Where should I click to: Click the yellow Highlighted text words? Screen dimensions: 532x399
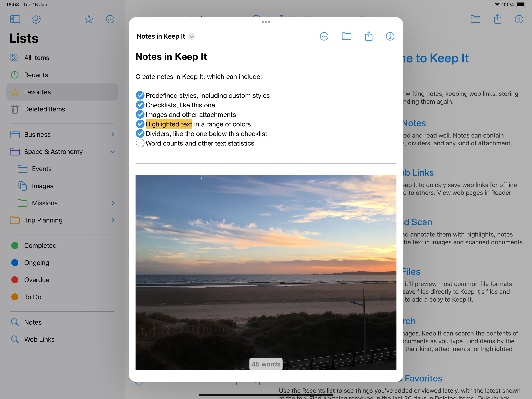tap(169, 124)
